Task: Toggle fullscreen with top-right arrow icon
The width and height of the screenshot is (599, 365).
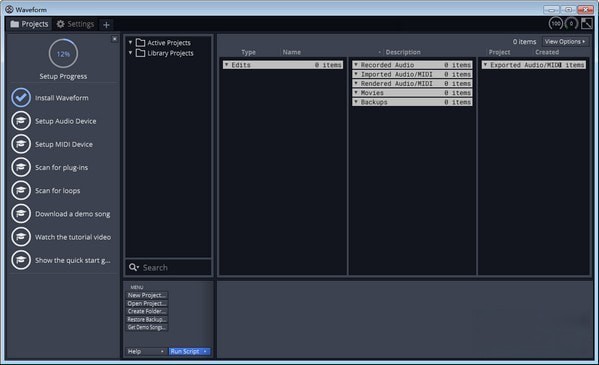Action: (586, 24)
